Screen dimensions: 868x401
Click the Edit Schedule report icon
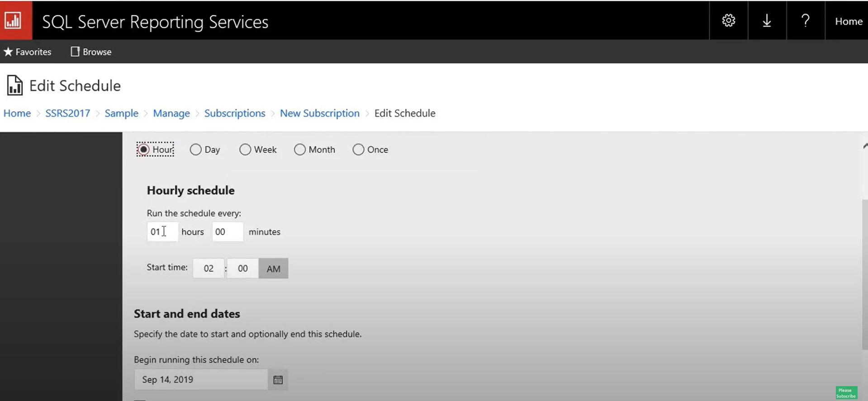tap(14, 85)
